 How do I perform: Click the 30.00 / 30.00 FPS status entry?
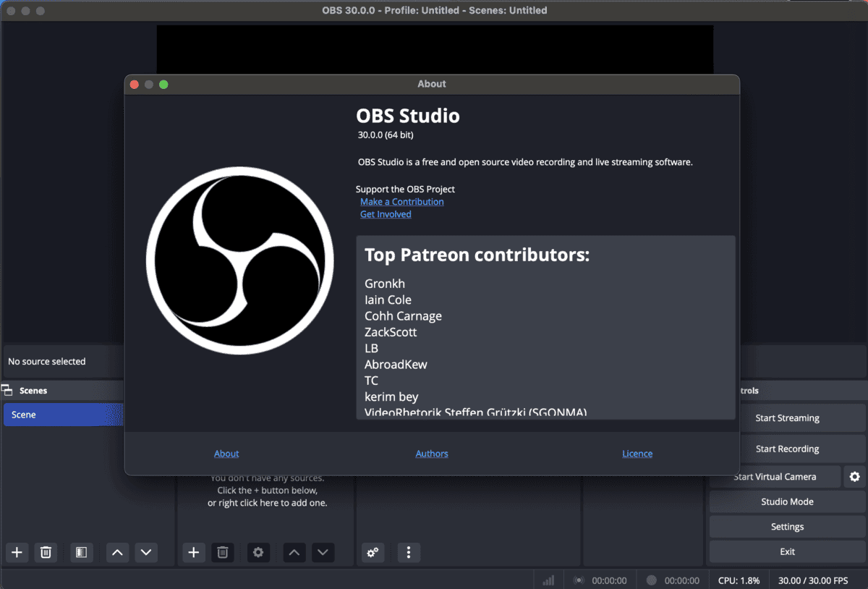(x=813, y=580)
